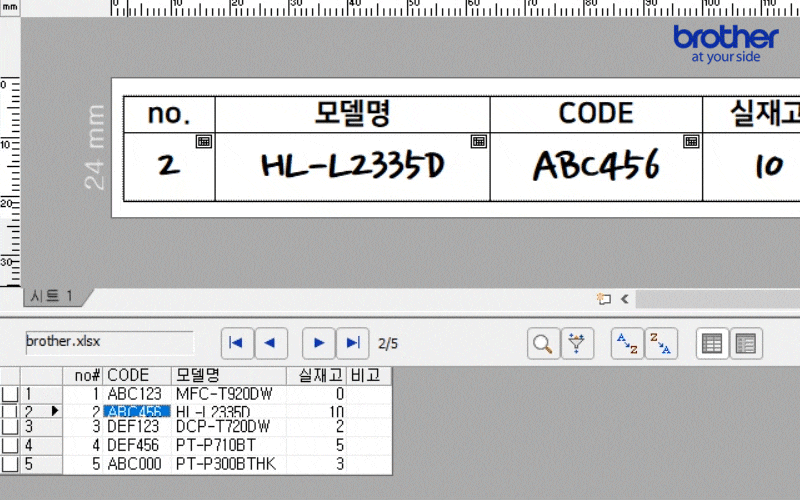Viewport: 800px width, 500px height.
Task: Select the DEF123 cell
Action: tap(137, 427)
